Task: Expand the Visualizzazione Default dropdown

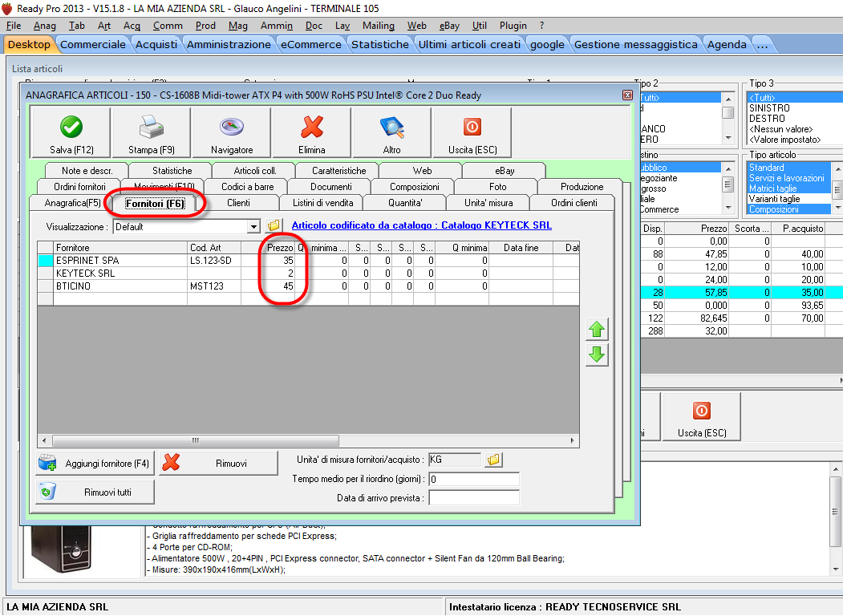Action: pyautogui.click(x=254, y=227)
